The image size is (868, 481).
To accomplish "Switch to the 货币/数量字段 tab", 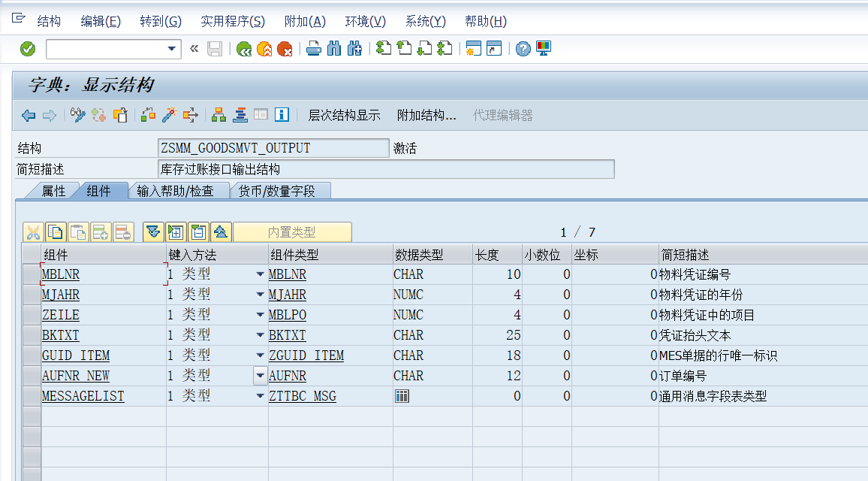I will coord(277,191).
